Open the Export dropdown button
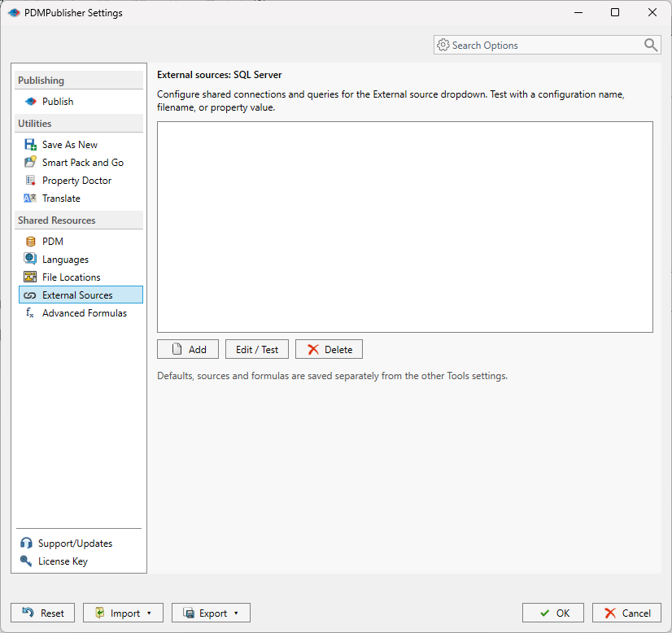672x633 pixels. 211,613
